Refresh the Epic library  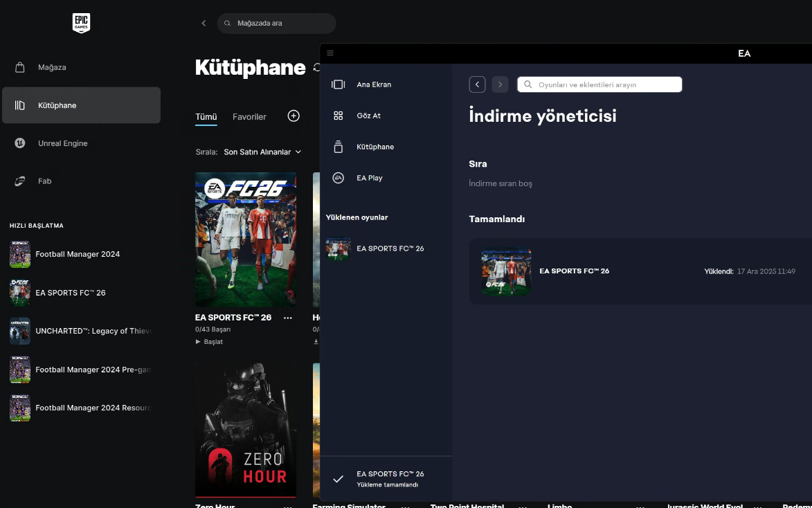tap(316, 67)
